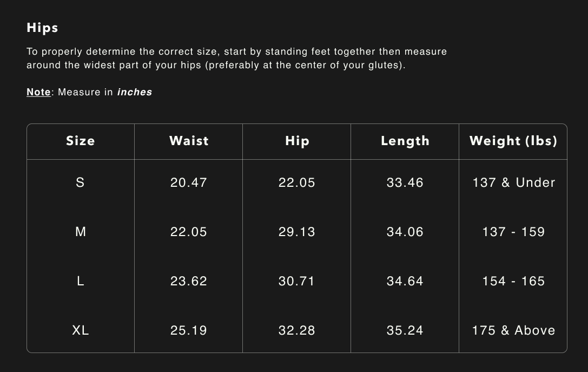Click the 34.64 length value
The image size is (588, 372).
tap(405, 281)
